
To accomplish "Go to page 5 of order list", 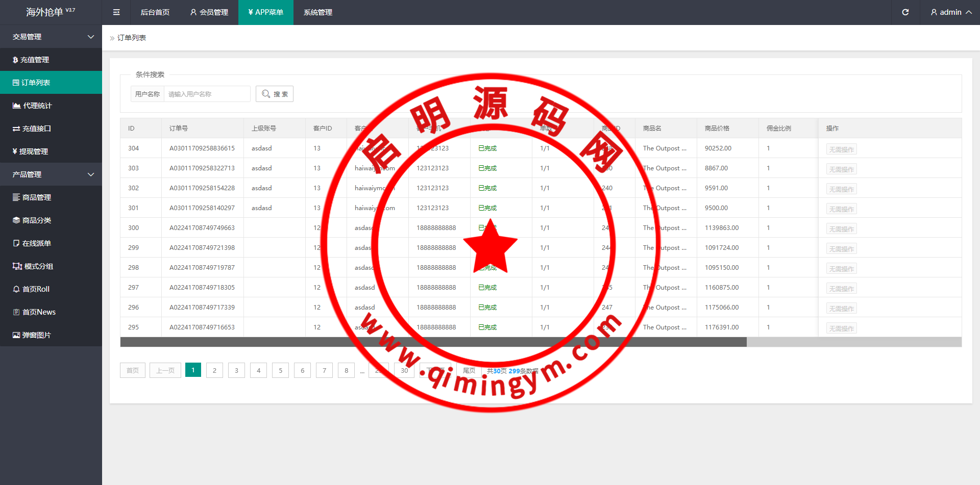I will click(280, 370).
